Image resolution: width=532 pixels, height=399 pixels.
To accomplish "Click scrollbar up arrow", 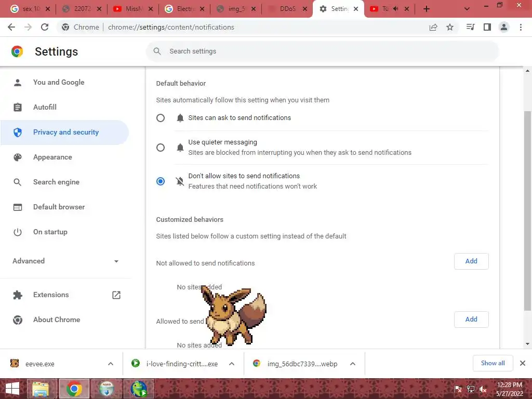I will tap(527, 71).
